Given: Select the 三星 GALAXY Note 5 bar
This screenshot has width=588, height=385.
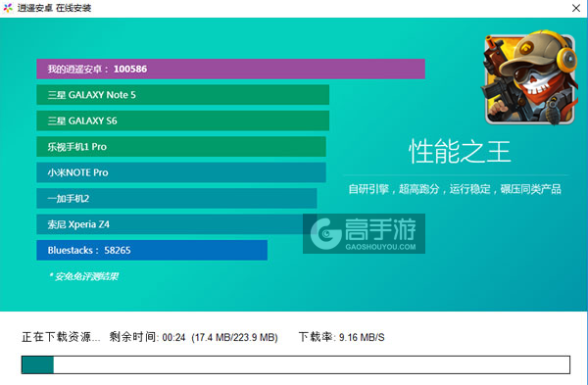Looking at the screenshot, I should click(182, 95).
